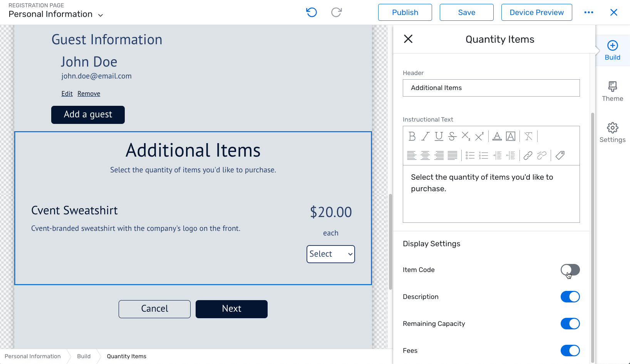Click the Additional Items header input field
The width and height of the screenshot is (630, 364).
[x=491, y=88]
